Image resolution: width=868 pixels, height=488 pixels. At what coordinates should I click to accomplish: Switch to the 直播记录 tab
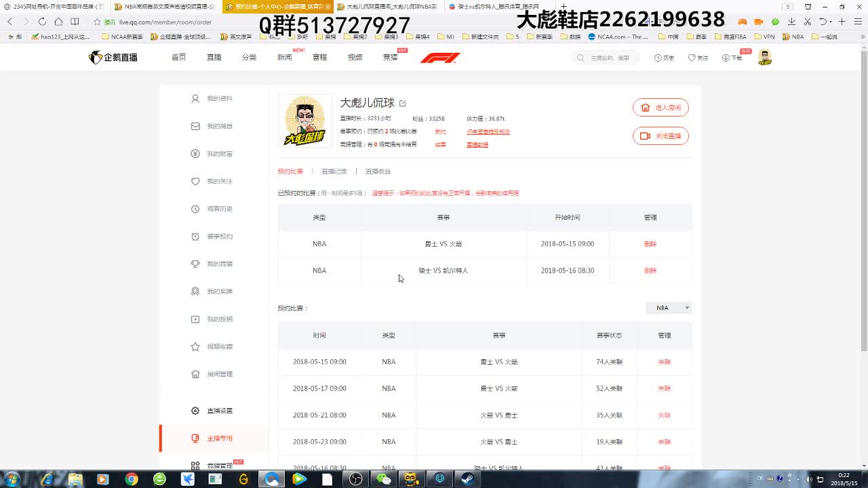tap(334, 171)
